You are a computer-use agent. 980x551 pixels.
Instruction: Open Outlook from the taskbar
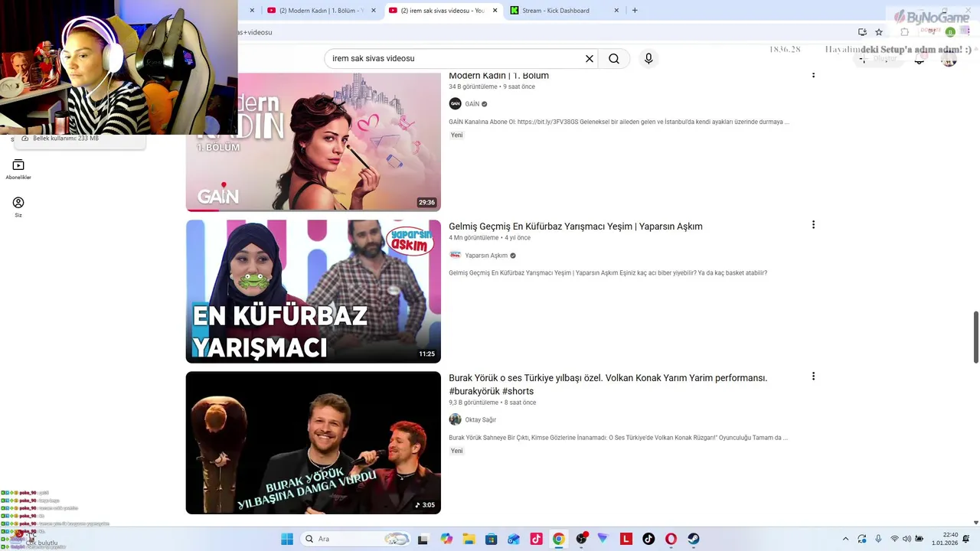click(x=514, y=539)
